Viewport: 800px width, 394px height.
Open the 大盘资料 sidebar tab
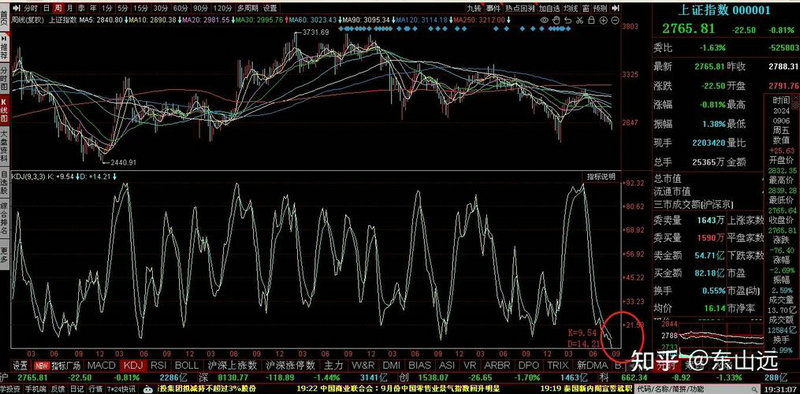[x=4, y=145]
